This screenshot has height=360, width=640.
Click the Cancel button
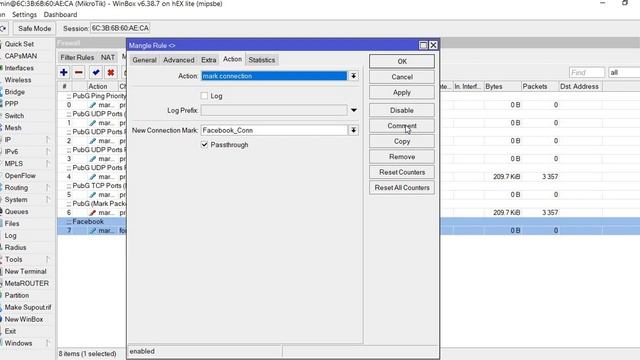[402, 77]
